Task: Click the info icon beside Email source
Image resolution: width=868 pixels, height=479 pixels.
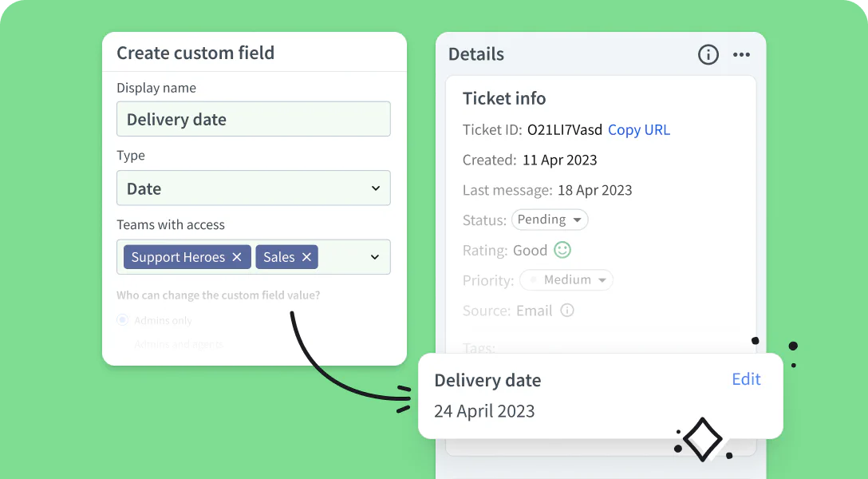Action: coord(566,311)
